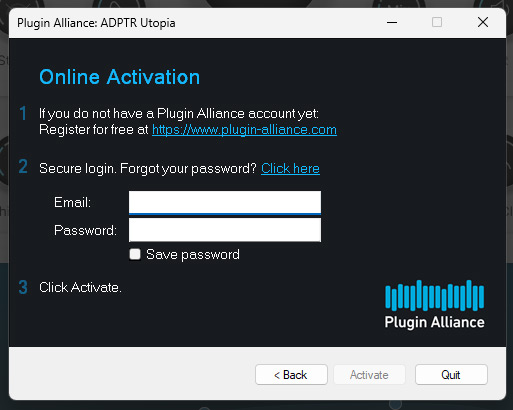Click the step 3 number marker
The width and height of the screenshot is (513, 410).
coord(23,287)
